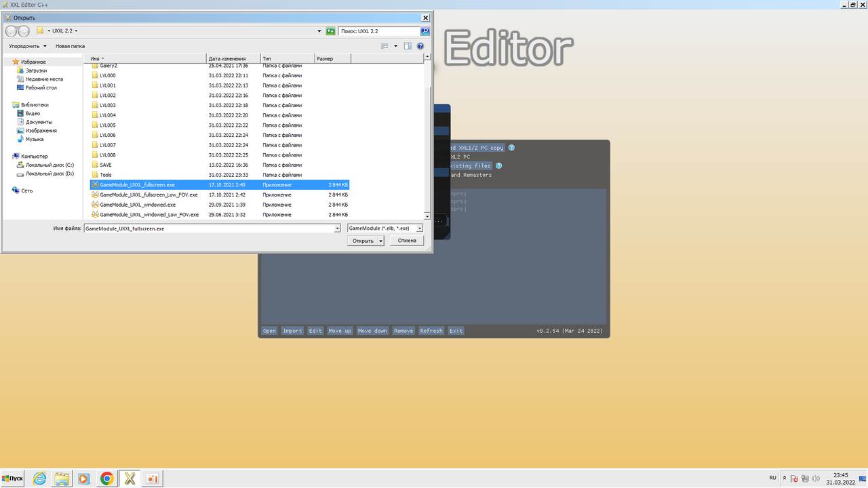The image size is (868, 488).
Task: Select Рабочий стол in the navigation pane
Action: click(41, 87)
